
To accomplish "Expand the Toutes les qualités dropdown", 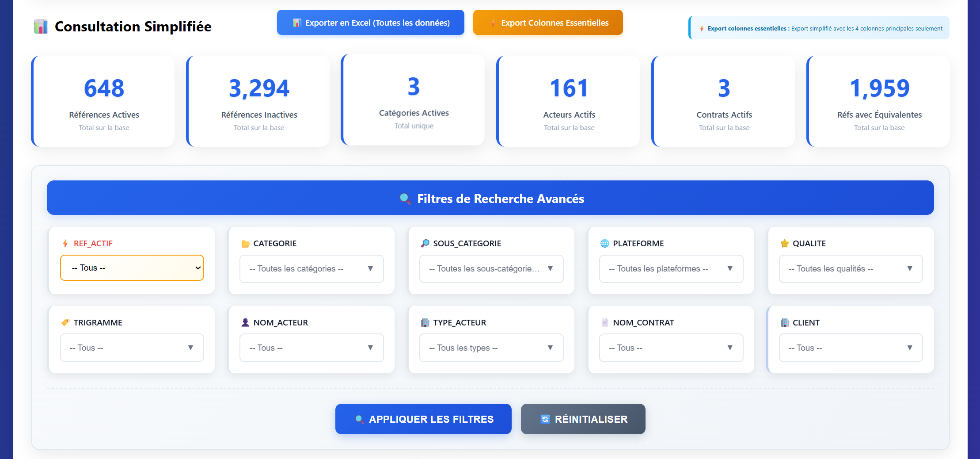I will click(851, 269).
